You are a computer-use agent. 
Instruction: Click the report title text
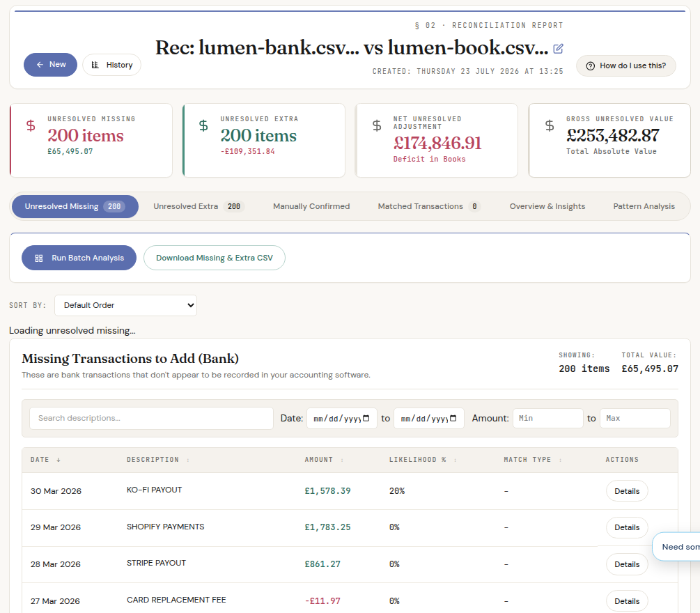(x=351, y=48)
